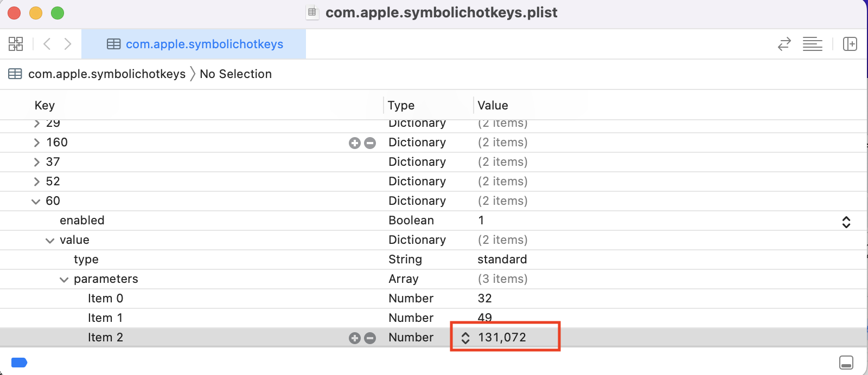Go back with the left arrow

pos(47,44)
